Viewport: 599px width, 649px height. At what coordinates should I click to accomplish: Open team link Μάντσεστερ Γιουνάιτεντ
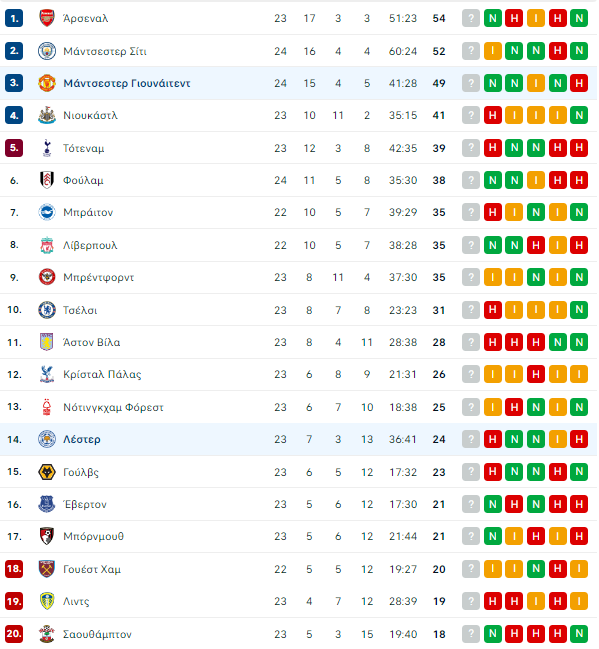[x=127, y=83]
